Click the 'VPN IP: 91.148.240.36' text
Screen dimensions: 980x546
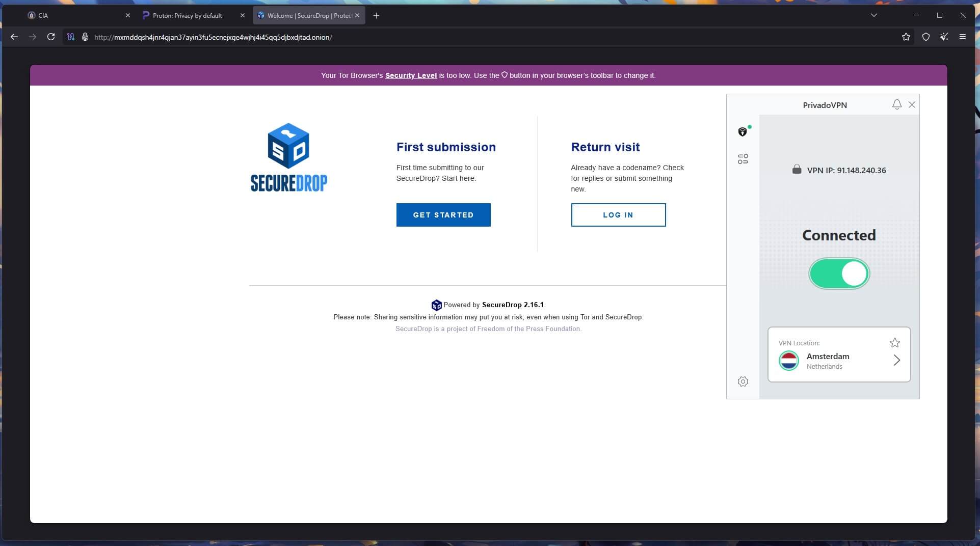846,171
